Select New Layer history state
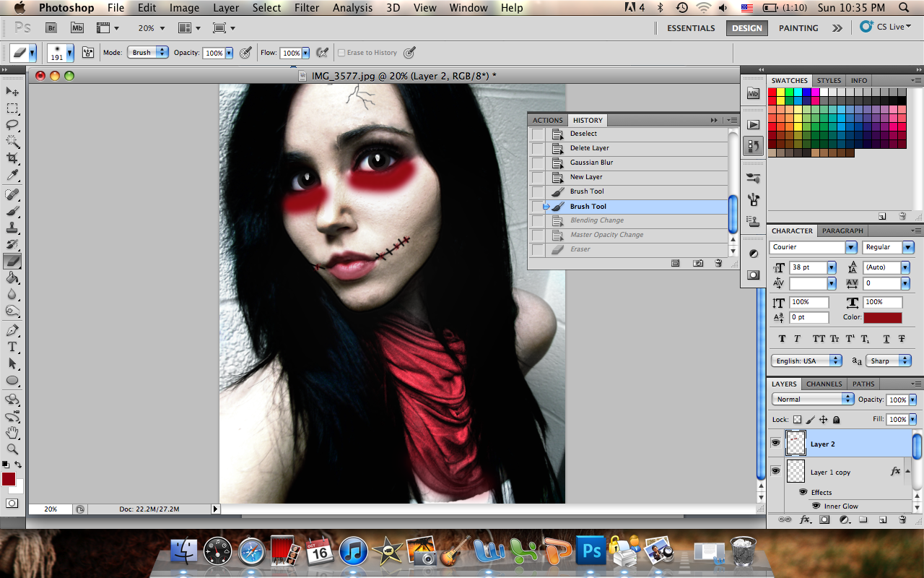 (x=628, y=177)
